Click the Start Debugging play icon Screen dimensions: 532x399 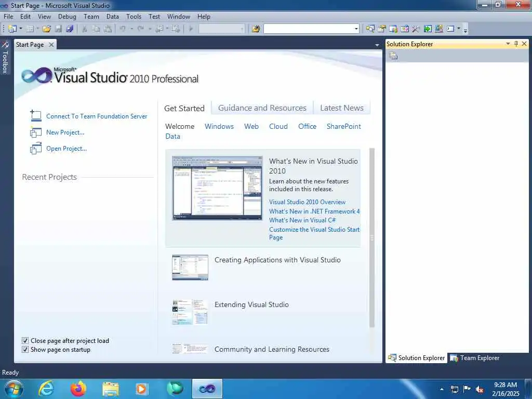(191, 29)
